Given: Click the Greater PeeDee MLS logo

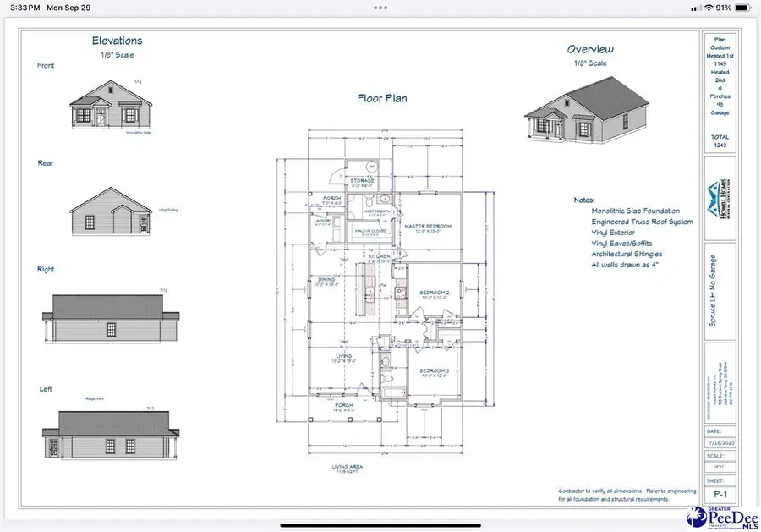Looking at the screenshot, I should [x=721, y=515].
